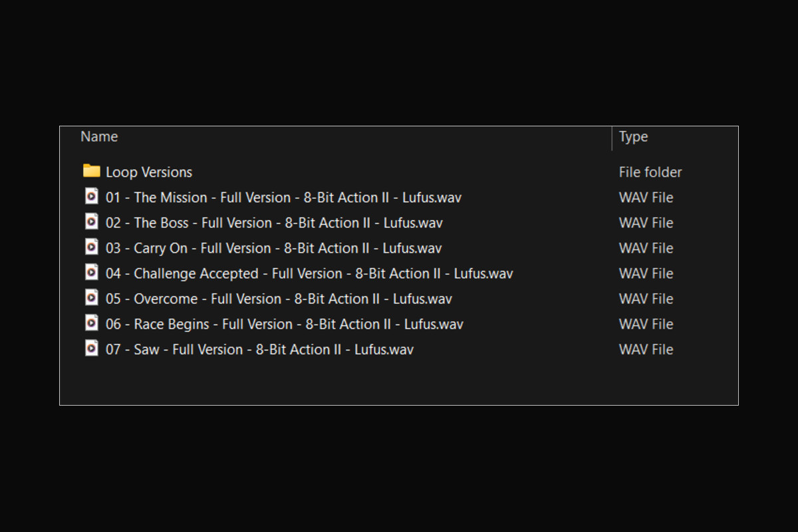The image size is (798, 532).
Task: Select the 04 - Challenge Accepted file name
Action: pos(309,273)
